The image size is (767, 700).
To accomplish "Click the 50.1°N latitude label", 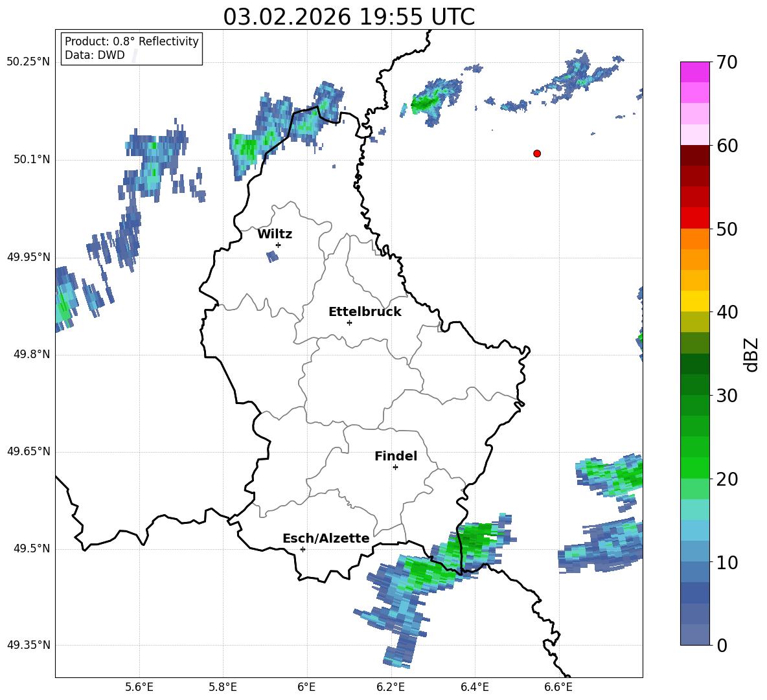I will tap(32, 159).
